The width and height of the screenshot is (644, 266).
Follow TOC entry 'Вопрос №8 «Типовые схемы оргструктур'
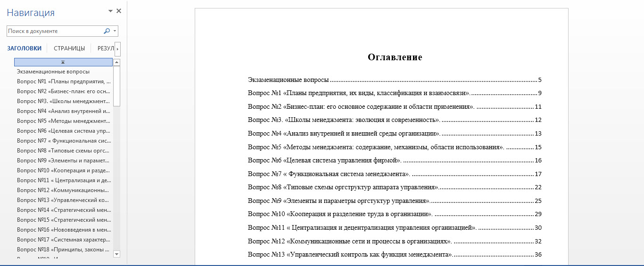(x=395, y=187)
